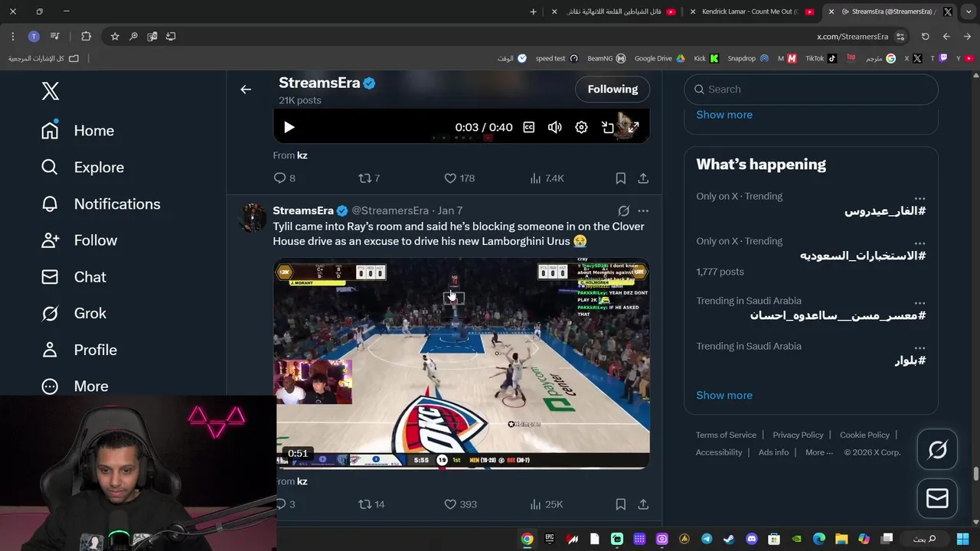Share the Tylil Lamborghini post

(643, 504)
